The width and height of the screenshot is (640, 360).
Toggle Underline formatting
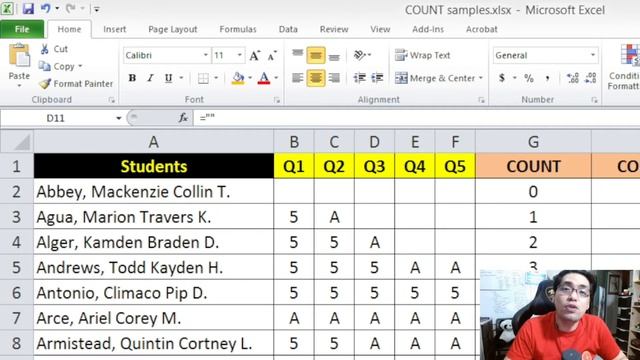pos(168,78)
